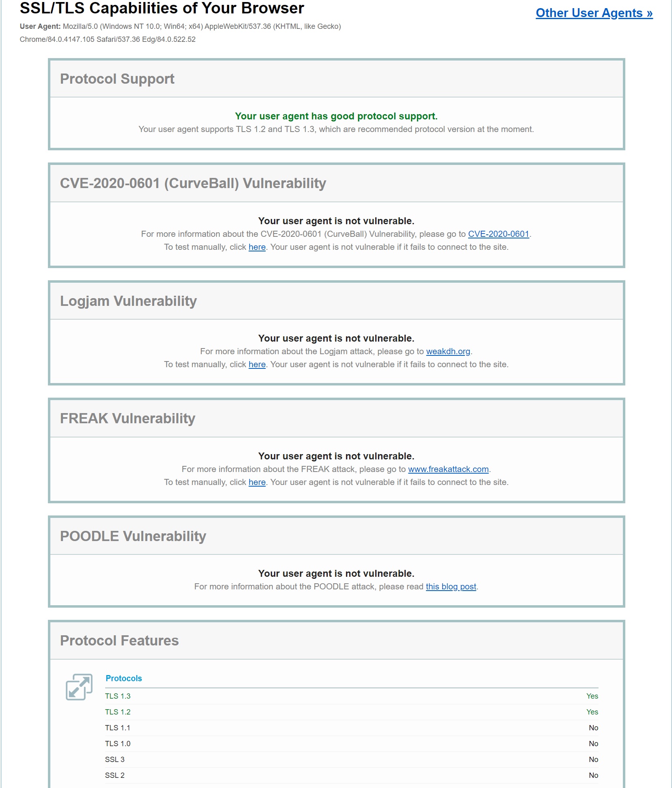672x788 pixels.
Task: Click the POODLE Vulnerability section heading
Action: (133, 536)
